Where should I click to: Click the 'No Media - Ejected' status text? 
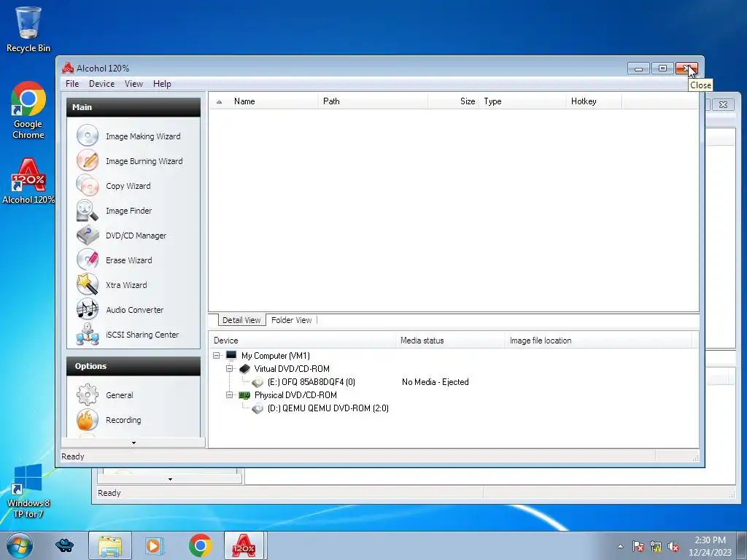coord(435,382)
